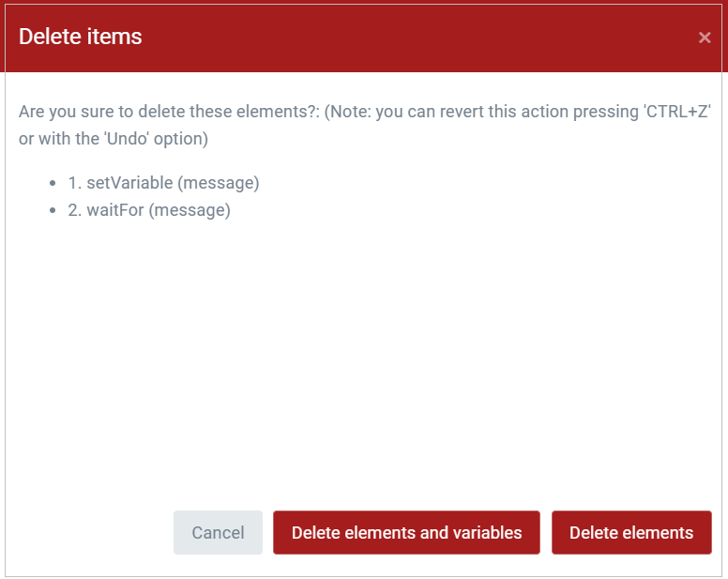
Task: Close the Delete items dialog
Action: tap(705, 38)
